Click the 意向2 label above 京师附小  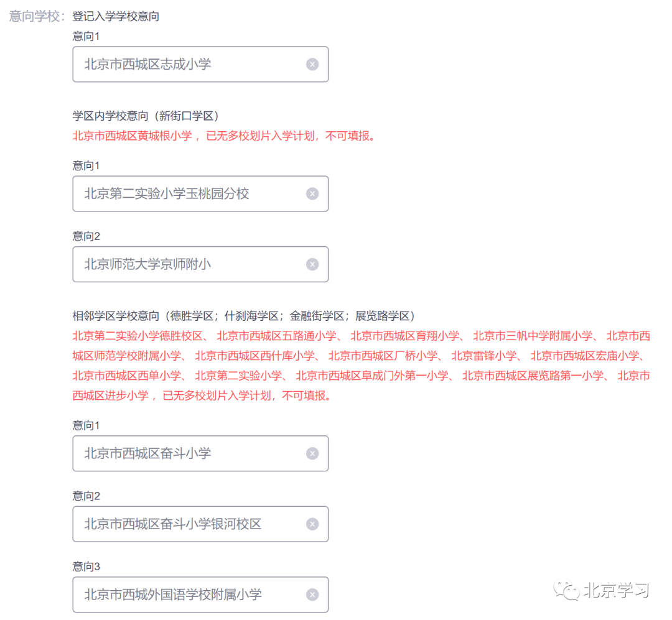click(x=86, y=236)
